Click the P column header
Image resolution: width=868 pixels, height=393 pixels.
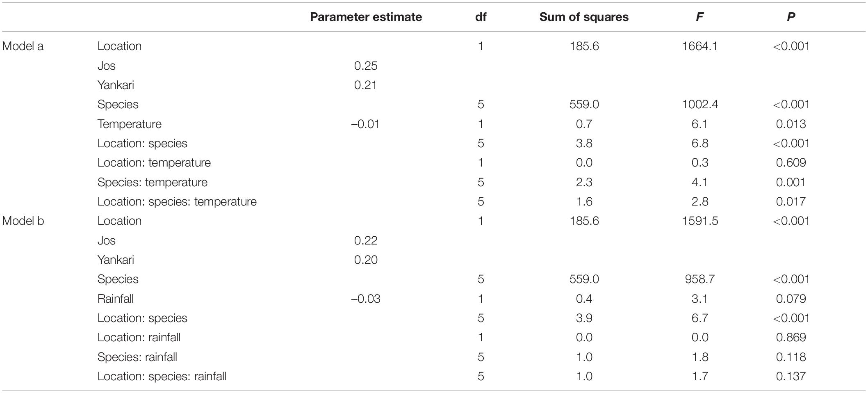pos(791,17)
